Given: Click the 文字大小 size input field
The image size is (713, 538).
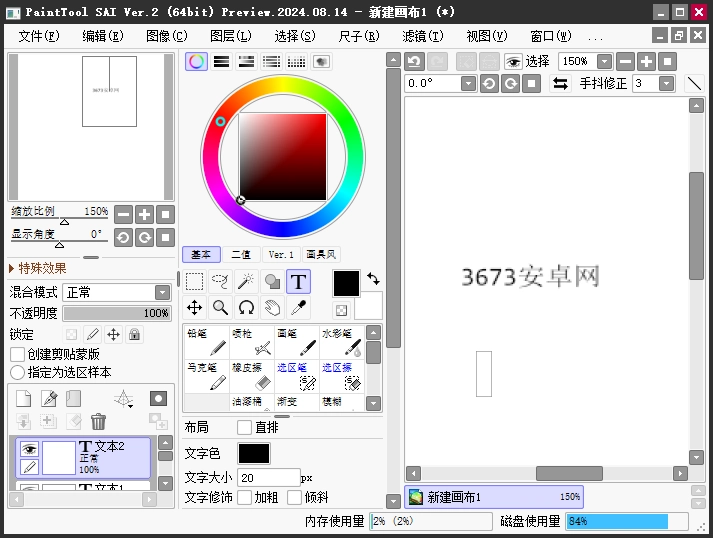Looking at the screenshot, I should click(x=268, y=478).
